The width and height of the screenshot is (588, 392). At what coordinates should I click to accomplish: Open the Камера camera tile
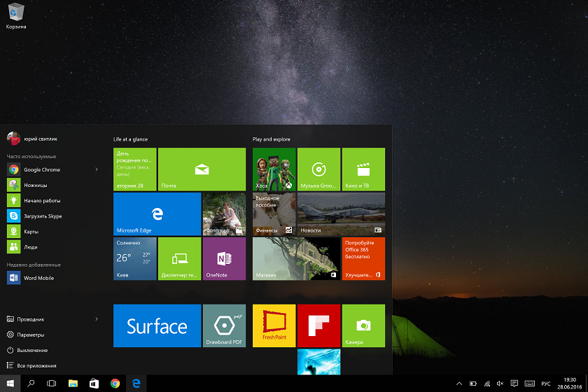363,325
